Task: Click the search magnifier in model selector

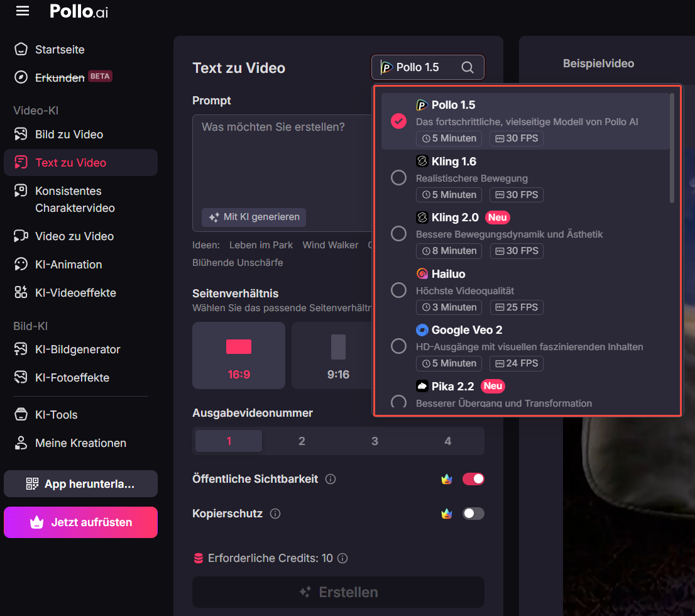Action: 467,67
